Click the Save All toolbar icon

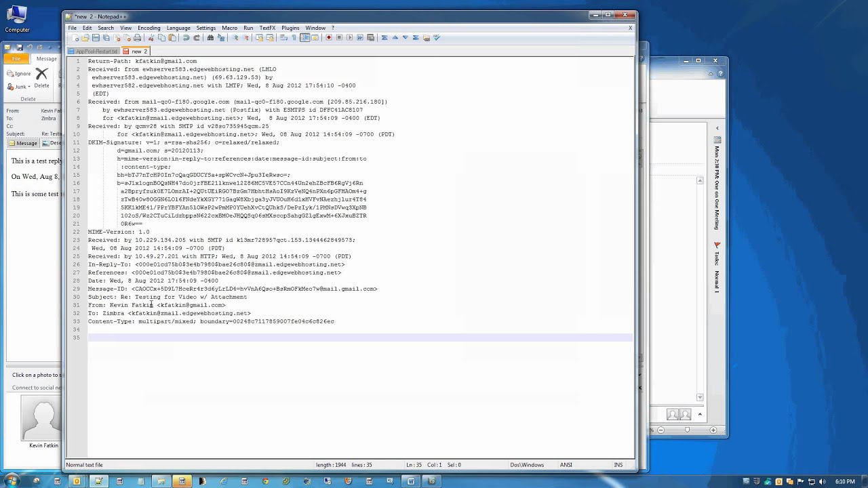[x=106, y=37]
